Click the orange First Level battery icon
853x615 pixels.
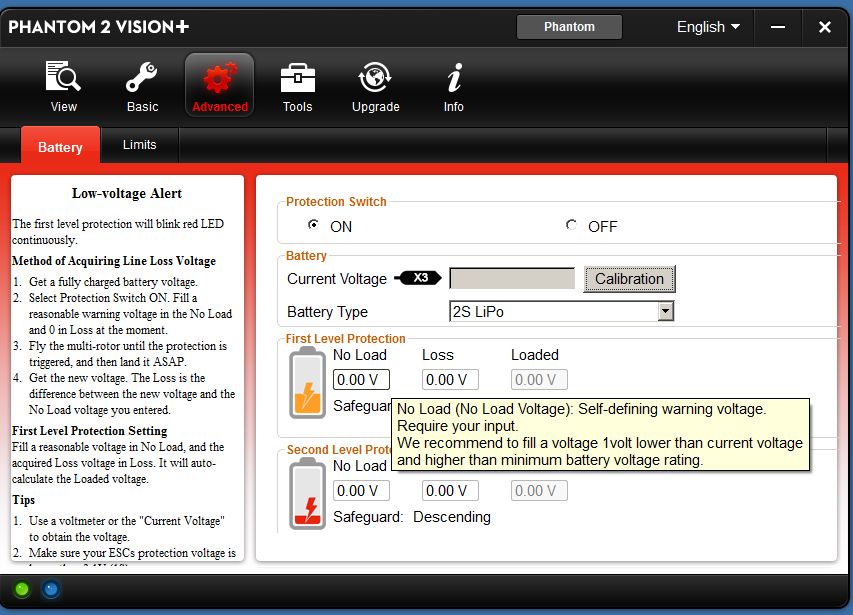[307, 383]
